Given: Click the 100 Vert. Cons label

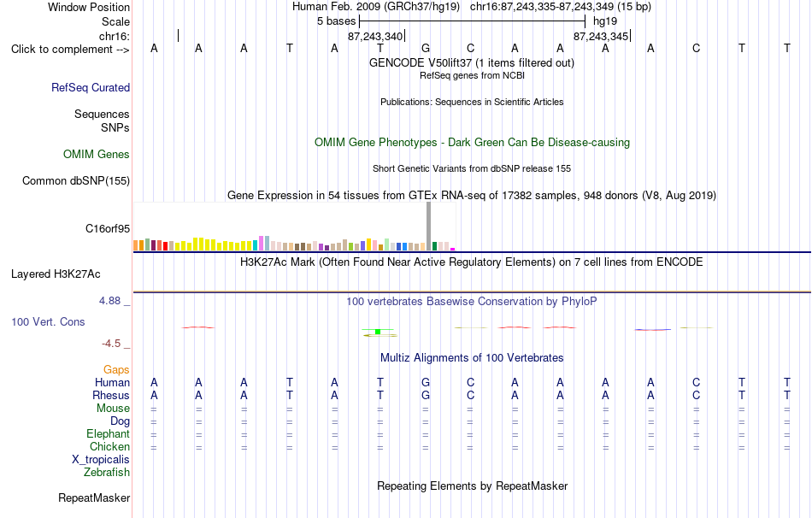Looking at the screenshot, I should 48,321.
